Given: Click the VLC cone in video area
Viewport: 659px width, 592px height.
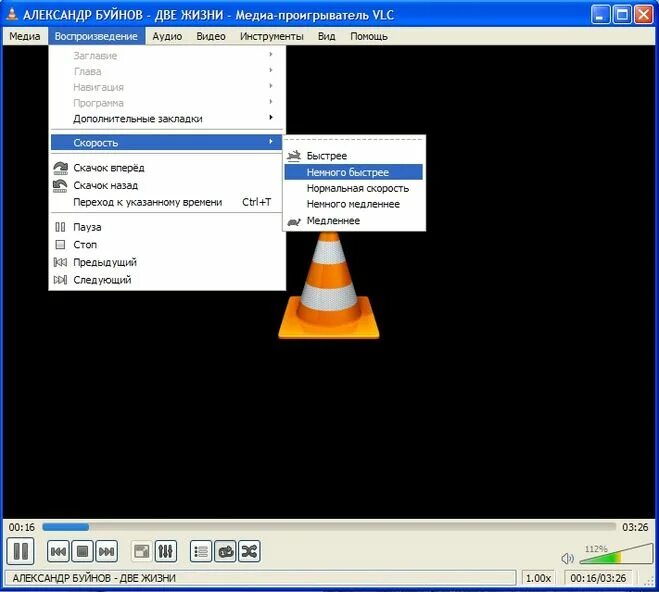Looking at the screenshot, I should 329,285.
